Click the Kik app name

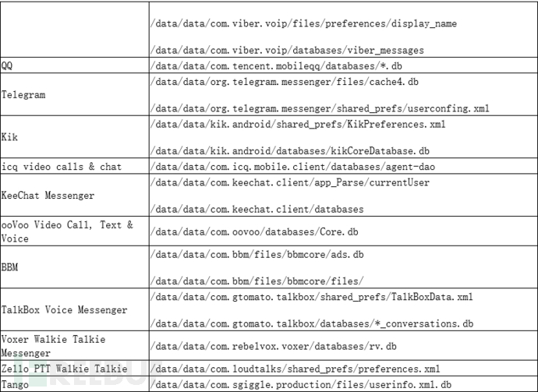pyautogui.click(x=10, y=136)
